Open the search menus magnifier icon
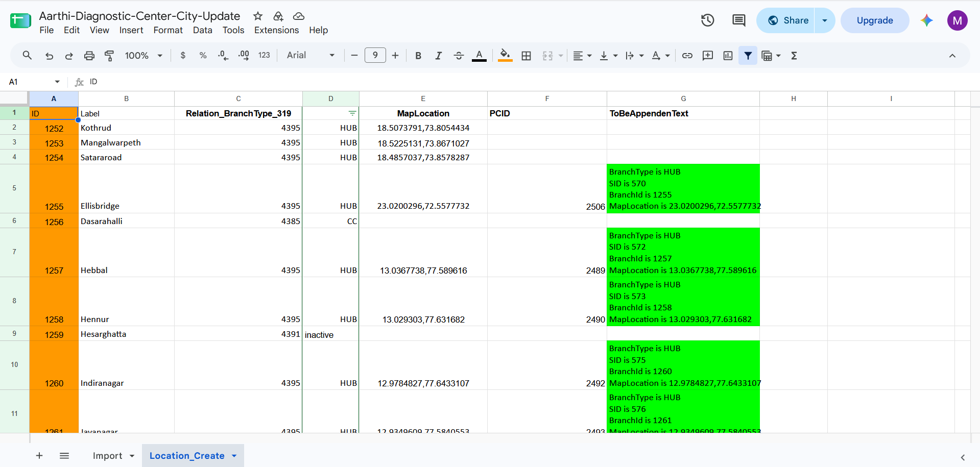980x467 pixels. pos(27,55)
